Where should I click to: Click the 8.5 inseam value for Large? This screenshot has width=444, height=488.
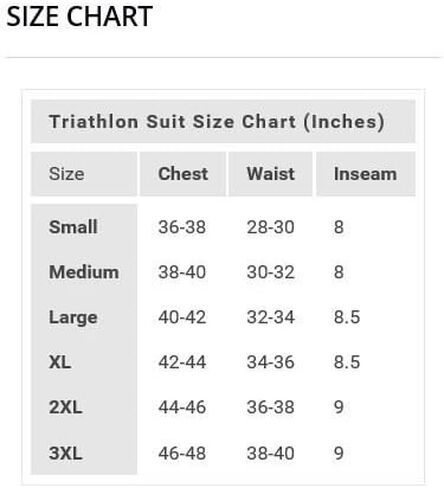(347, 317)
